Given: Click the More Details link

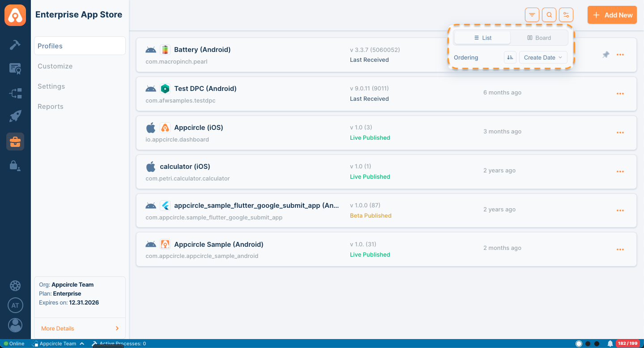Looking at the screenshot, I should pyautogui.click(x=58, y=328).
